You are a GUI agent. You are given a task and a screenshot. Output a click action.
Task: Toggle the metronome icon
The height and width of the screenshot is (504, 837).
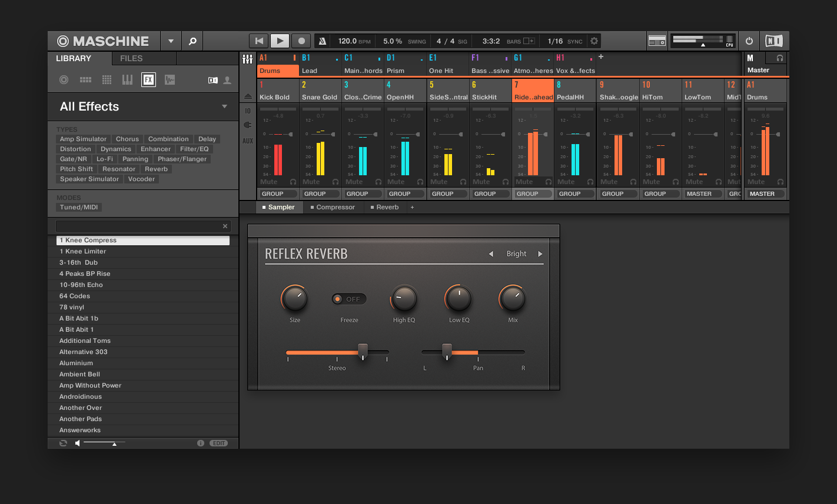[x=322, y=41]
